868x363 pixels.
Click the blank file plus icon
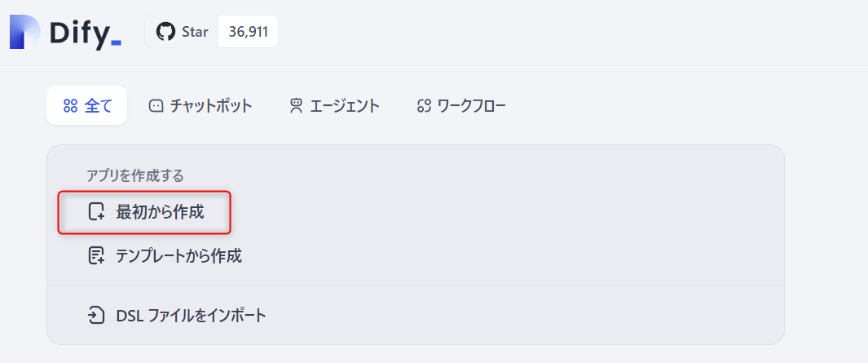[x=96, y=212]
